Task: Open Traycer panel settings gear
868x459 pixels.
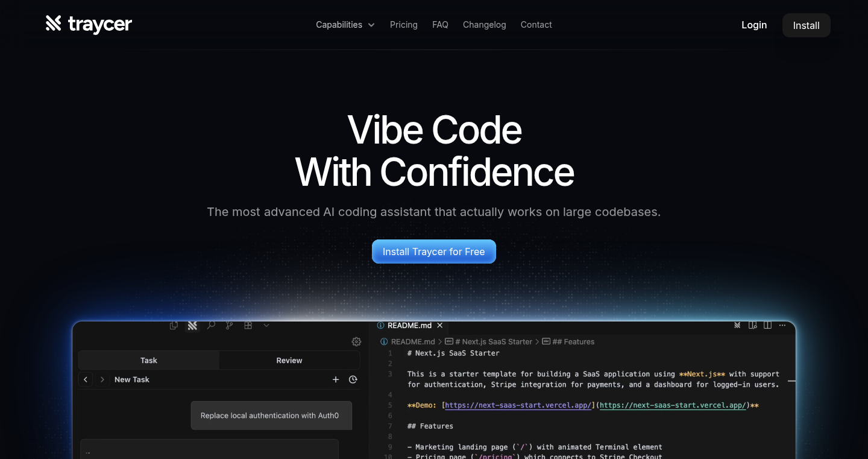Action: click(x=356, y=341)
